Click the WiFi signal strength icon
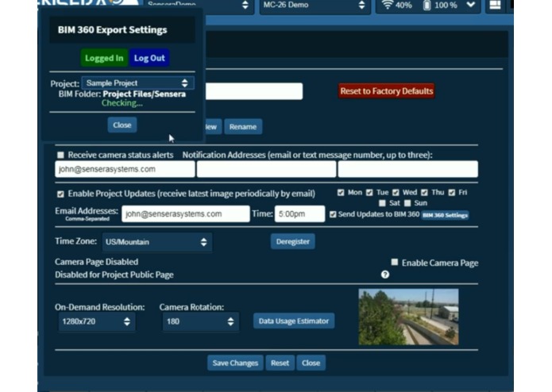The height and width of the screenshot is (392, 552). tap(388, 5)
